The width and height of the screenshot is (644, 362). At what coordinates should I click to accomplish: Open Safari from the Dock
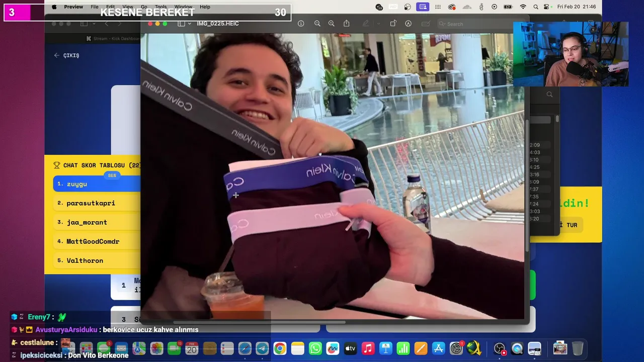click(x=245, y=348)
